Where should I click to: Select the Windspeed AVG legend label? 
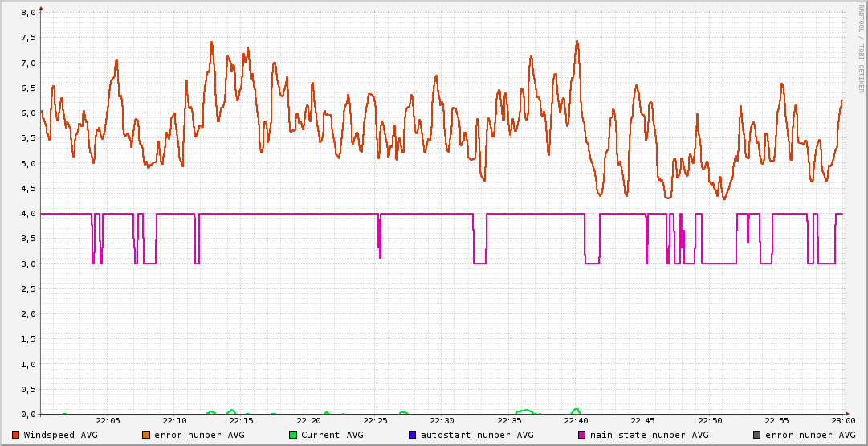[x=60, y=435]
